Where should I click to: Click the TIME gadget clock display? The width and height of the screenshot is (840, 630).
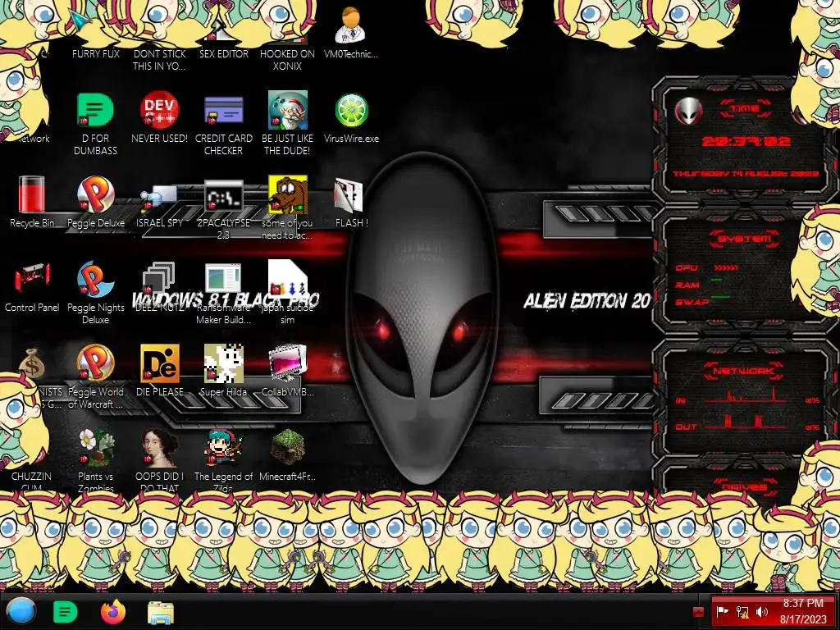coord(746,141)
